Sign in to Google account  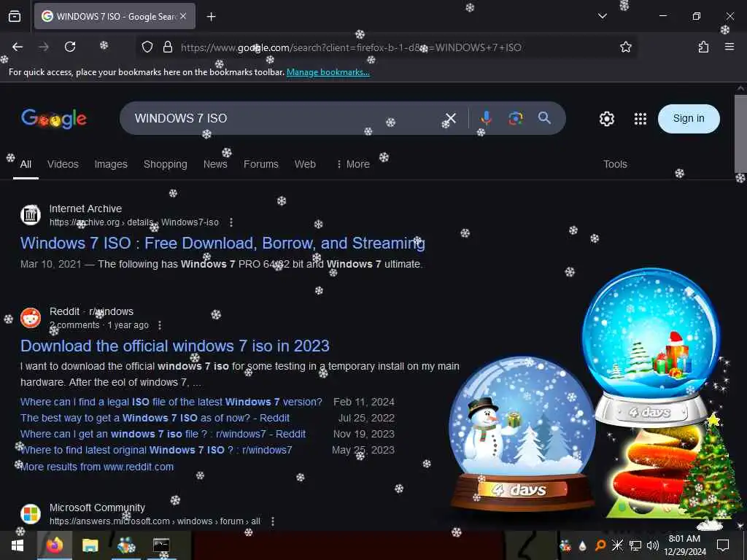tap(689, 119)
